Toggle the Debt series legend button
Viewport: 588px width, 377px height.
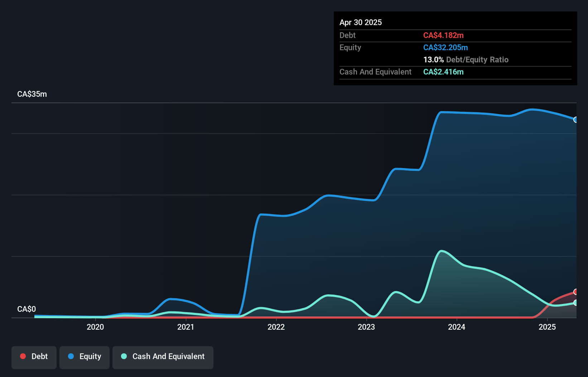click(34, 357)
